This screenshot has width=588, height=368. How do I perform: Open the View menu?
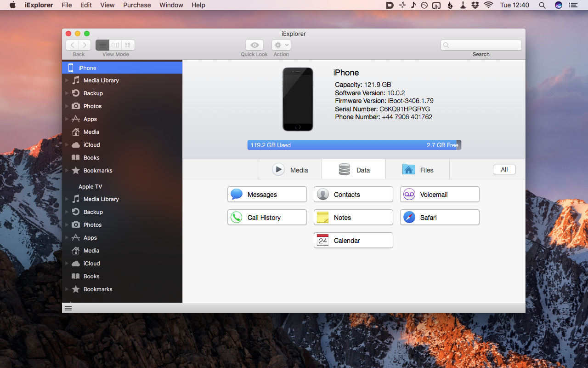pos(107,5)
